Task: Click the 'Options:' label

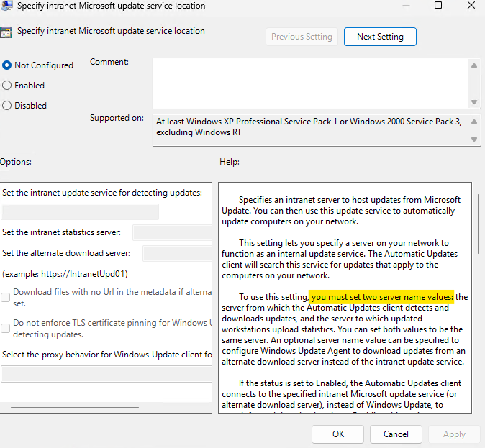Action: (x=15, y=162)
